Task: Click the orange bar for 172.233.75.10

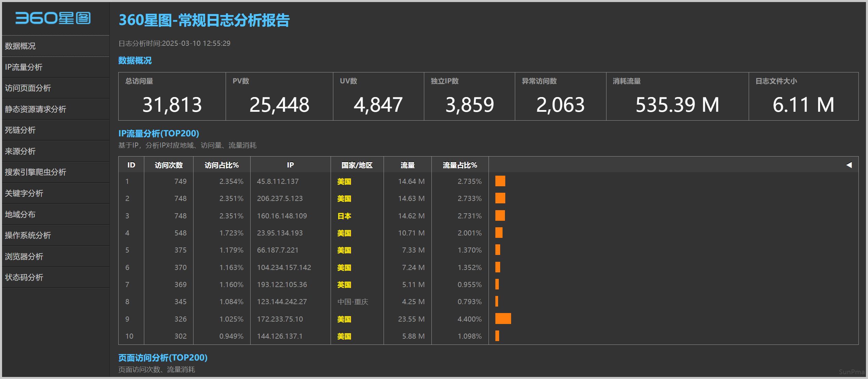Action: point(503,319)
